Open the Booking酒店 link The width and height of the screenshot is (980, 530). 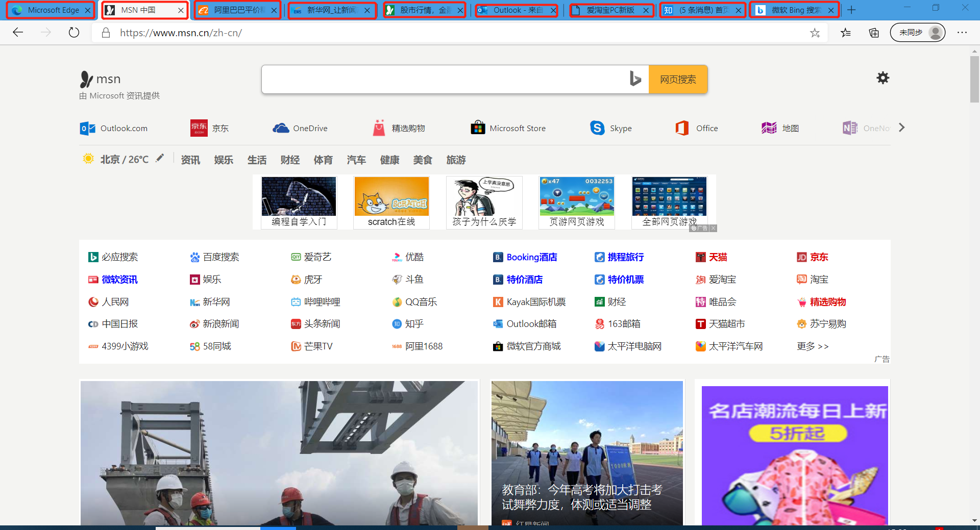(x=525, y=257)
